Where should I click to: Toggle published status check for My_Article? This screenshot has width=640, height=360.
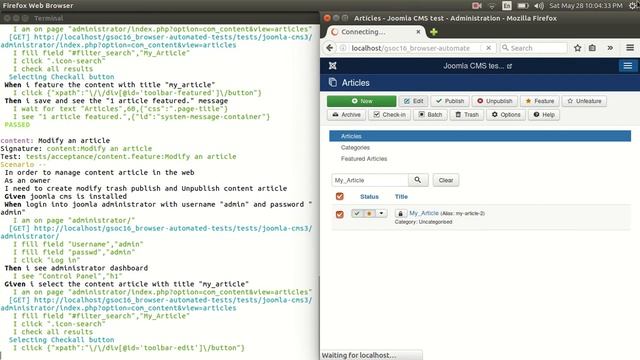pos(357,213)
